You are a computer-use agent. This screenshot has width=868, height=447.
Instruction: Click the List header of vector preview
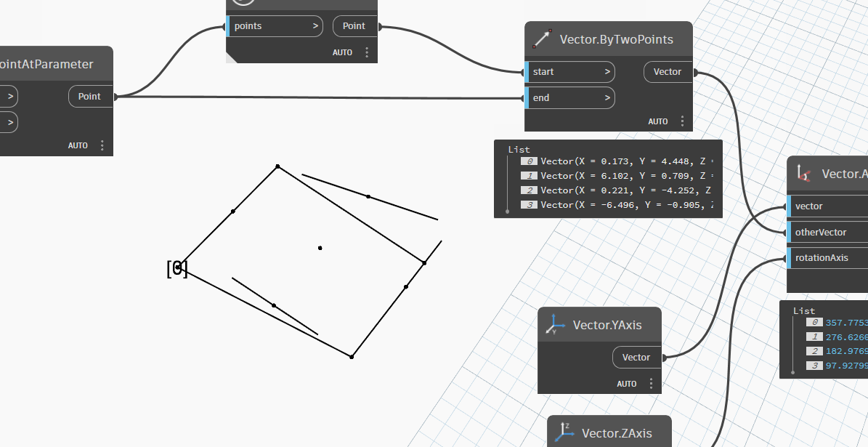coord(519,149)
